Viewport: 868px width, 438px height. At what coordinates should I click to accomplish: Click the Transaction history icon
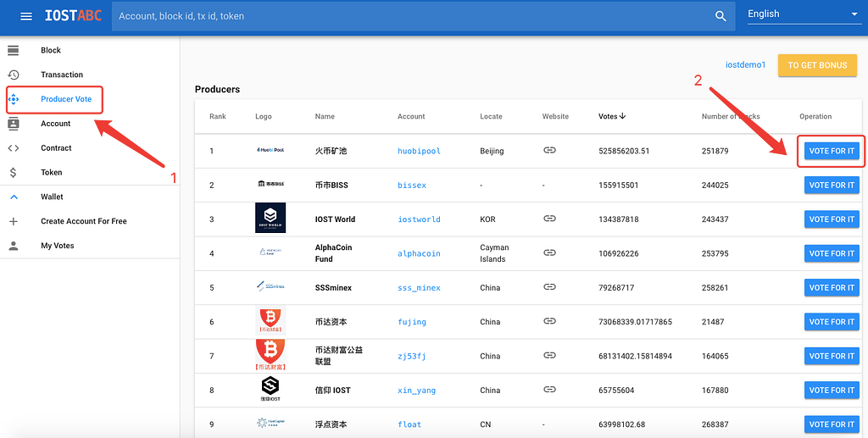(14, 75)
